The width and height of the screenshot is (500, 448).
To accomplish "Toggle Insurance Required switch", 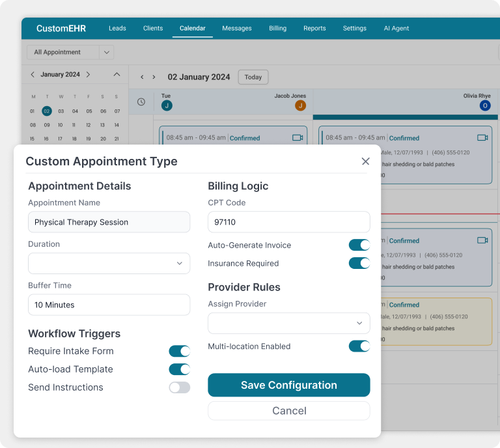I will [x=359, y=263].
